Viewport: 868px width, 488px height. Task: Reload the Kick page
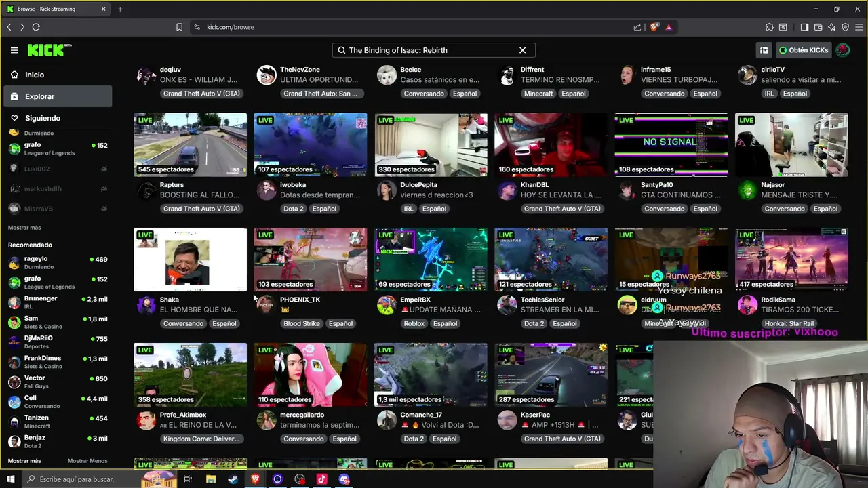(x=36, y=27)
